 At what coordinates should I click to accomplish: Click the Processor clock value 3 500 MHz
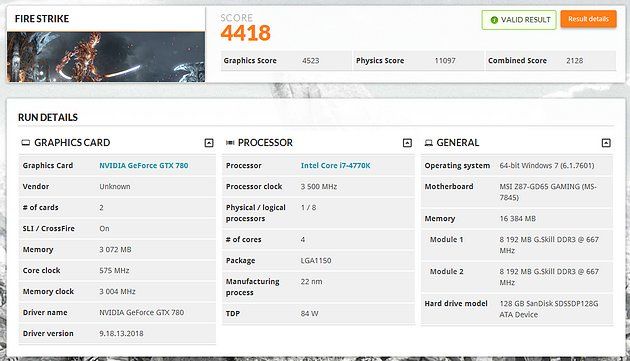coord(319,187)
